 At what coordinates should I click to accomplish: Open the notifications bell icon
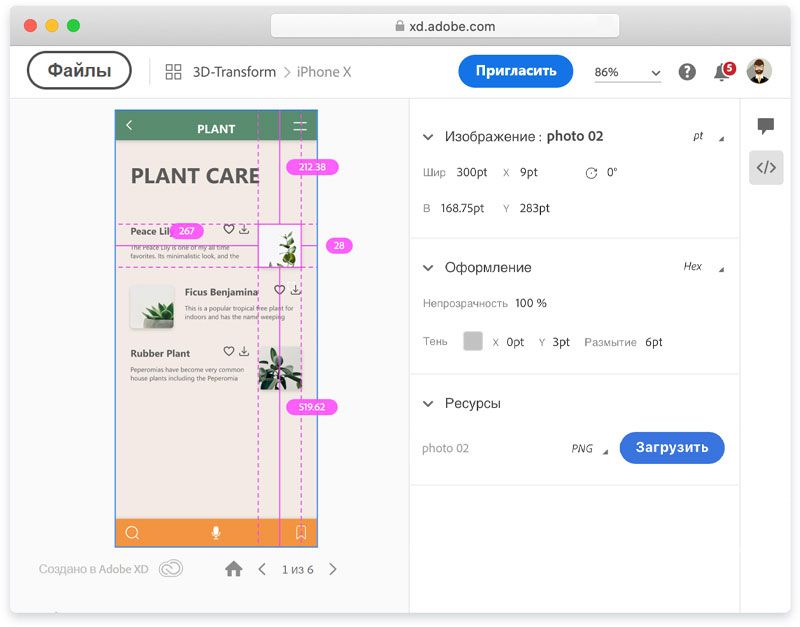[x=721, y=72]
